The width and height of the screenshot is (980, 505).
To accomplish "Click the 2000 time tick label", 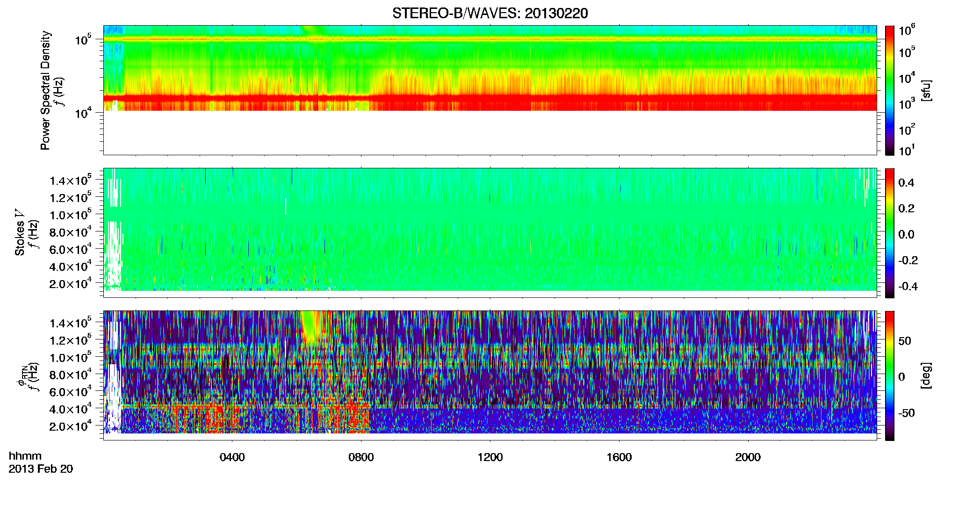I will 748,457.
